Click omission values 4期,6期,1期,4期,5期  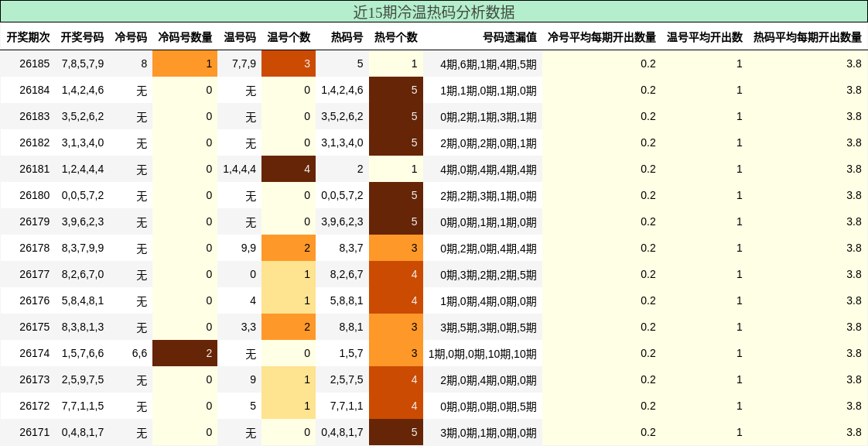pos(488,63)
